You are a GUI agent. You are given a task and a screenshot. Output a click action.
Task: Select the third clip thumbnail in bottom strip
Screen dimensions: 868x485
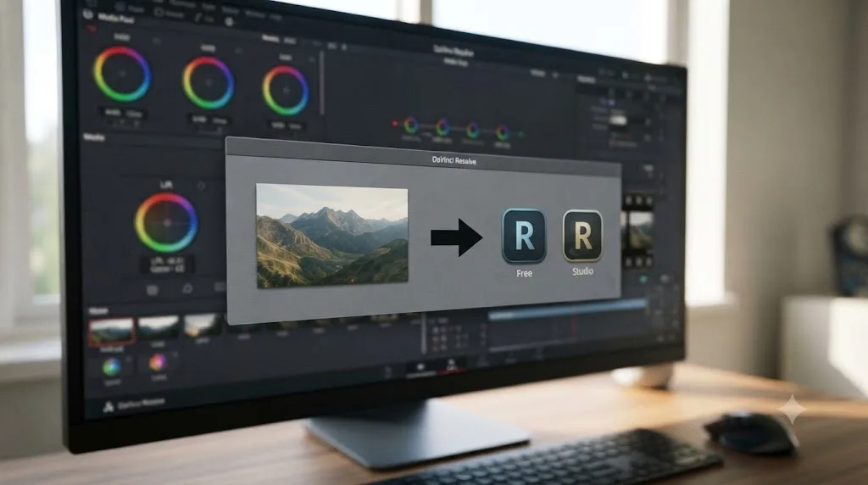[x=203, y=325]
